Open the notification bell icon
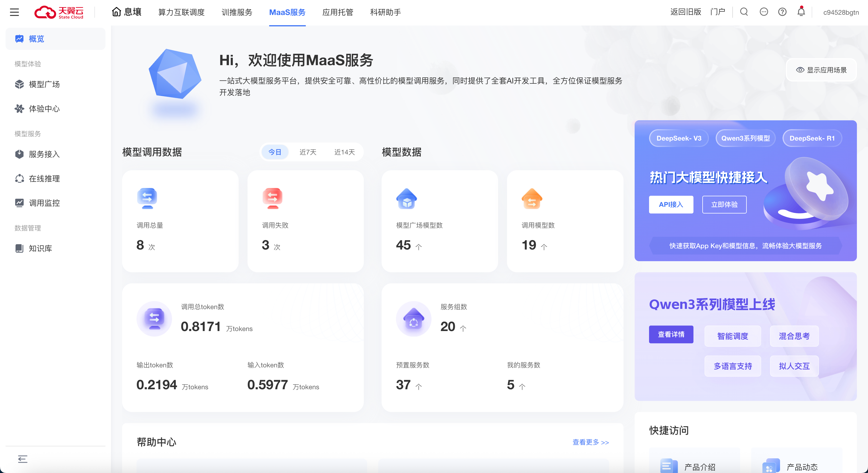868x473 pixels. click(x=801, y=12)
